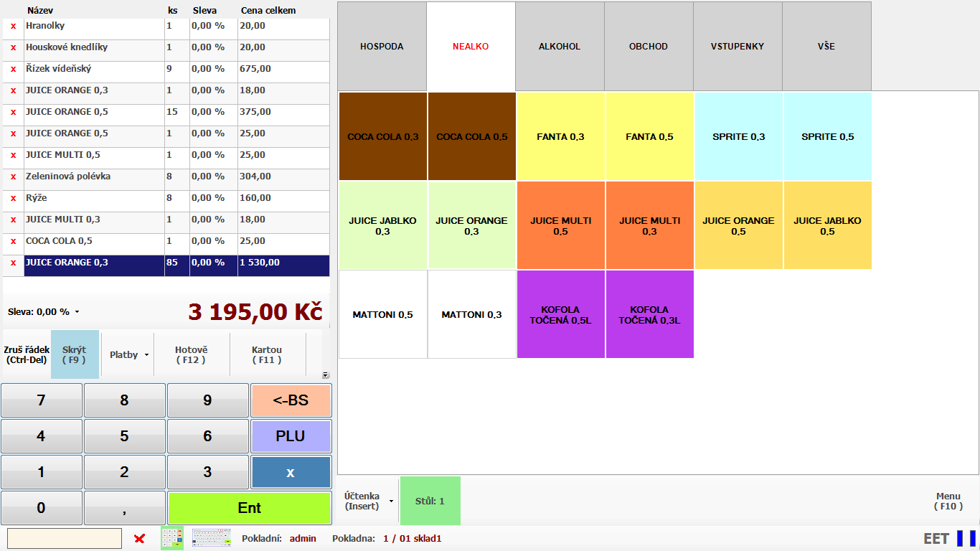Add SPRITE 0,5 to the order
Image resolution: width=980 pixels, height=551 pixels.
coord(828,136)
